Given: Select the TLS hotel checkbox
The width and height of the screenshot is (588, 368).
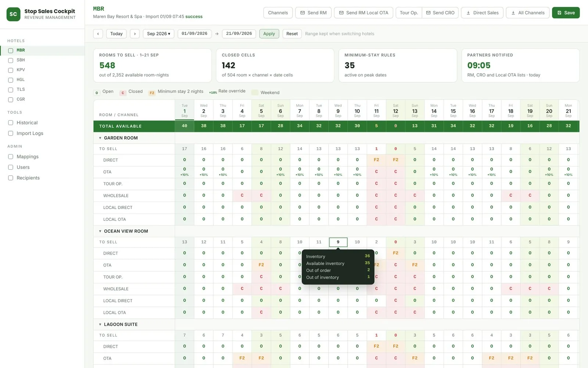Looking at the screenshot, I should click(x=11, y=90).
